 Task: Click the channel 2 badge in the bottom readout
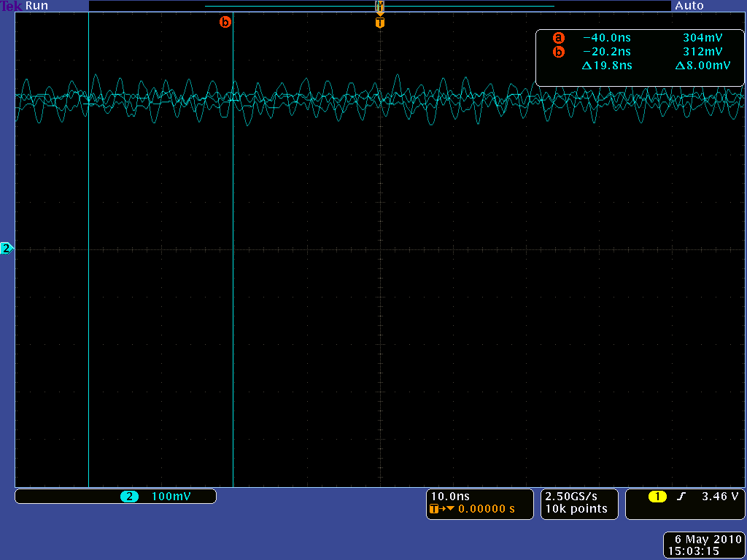click(129, 497)
